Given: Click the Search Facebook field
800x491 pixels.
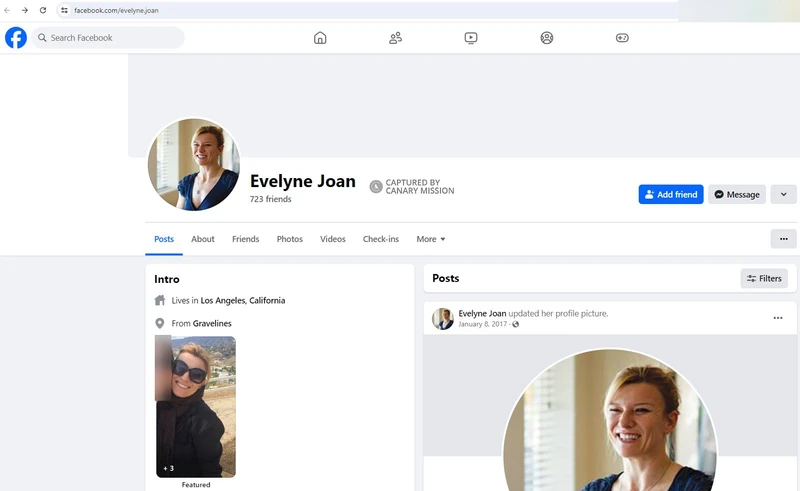Looking at the screenshot, I should tap(108, 38).
